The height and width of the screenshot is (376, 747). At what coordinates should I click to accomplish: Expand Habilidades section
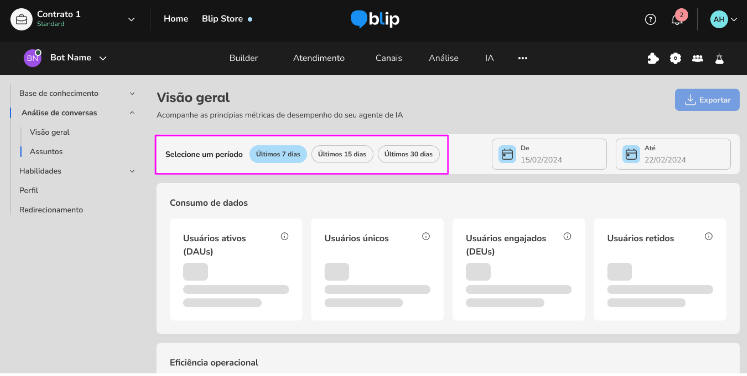(132, 171)
